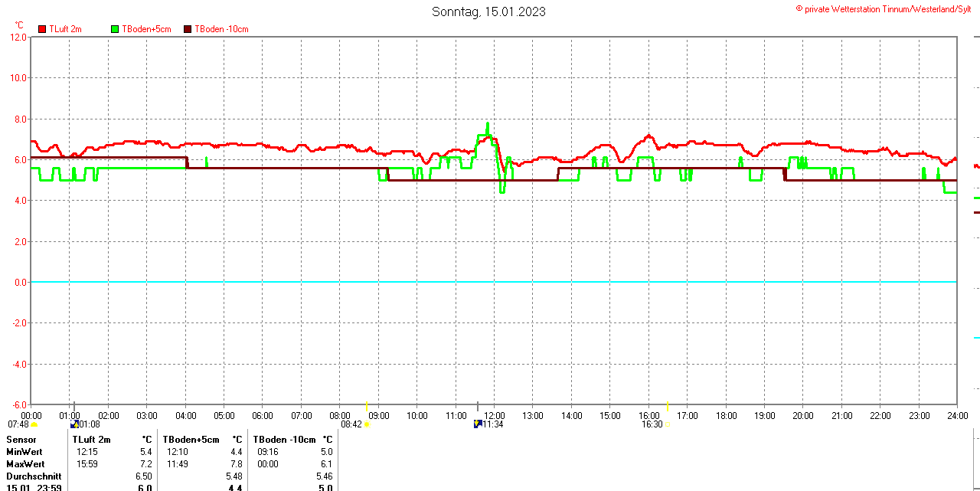This screenshot has height=491, width=980.
Task: Click the sunset icon at 16:30
Action: tap(668, 424)
